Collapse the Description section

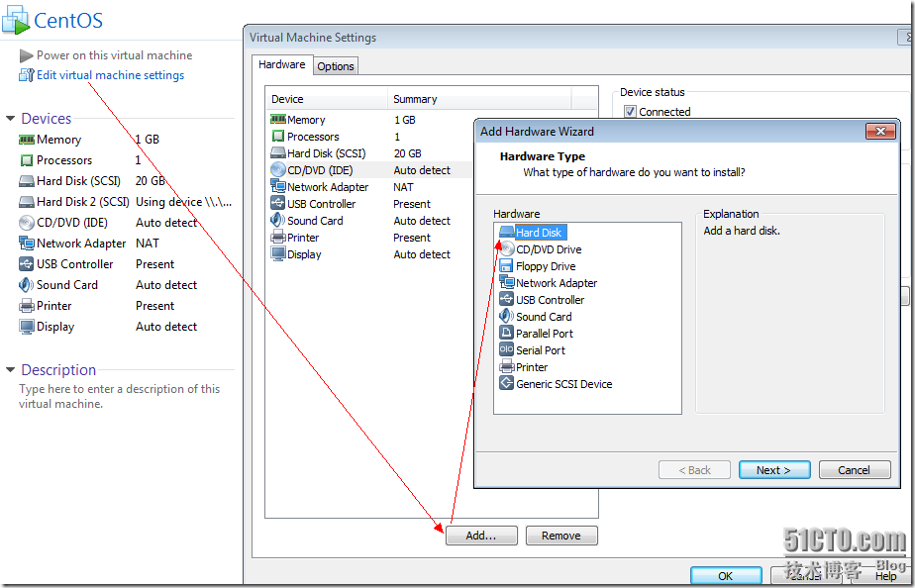10,370
